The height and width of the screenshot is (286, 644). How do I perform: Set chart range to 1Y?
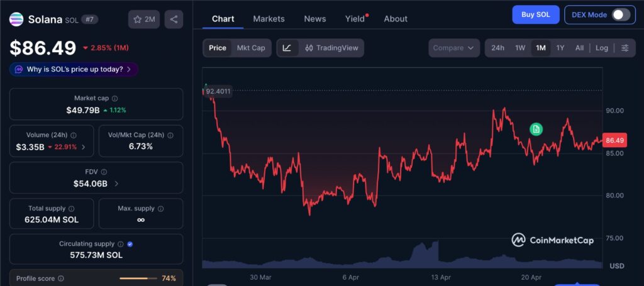point(560,48)
